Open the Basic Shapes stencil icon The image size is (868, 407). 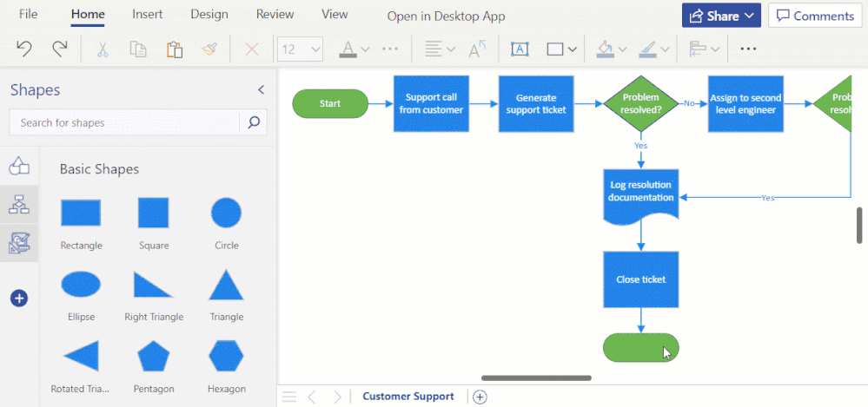[19, 166]
